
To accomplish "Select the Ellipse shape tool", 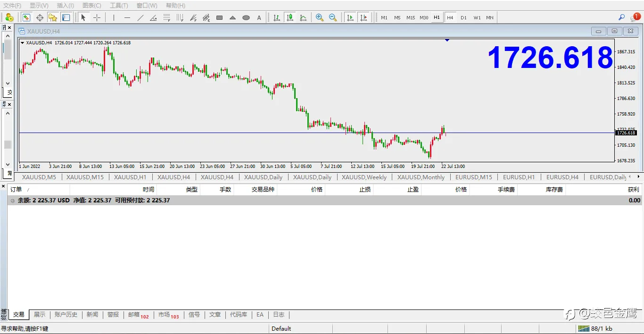I will [x=246, y=17].
